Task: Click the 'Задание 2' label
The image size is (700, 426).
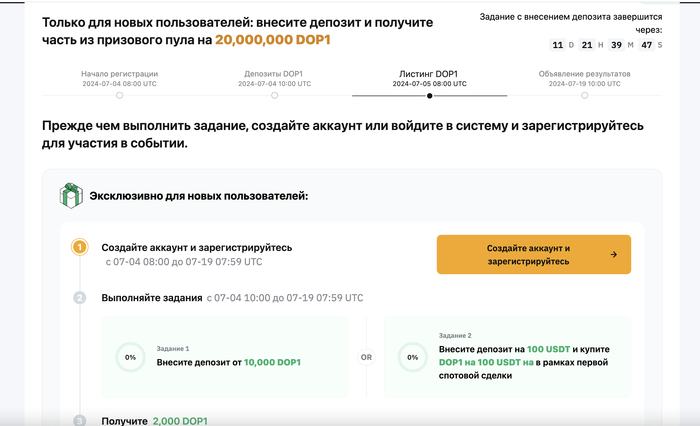Action: (x=455, y=335)
